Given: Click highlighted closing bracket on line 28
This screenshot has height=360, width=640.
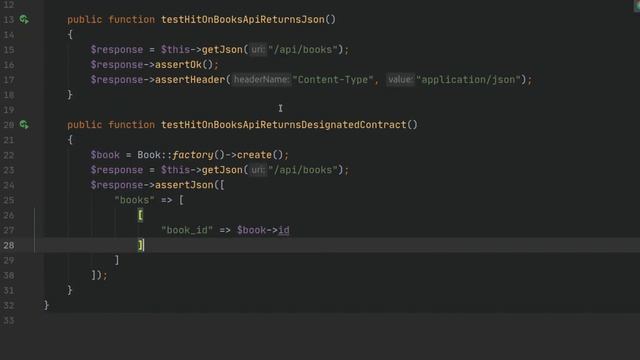Looking at the screenshot, I should click(x=140, y=245).
